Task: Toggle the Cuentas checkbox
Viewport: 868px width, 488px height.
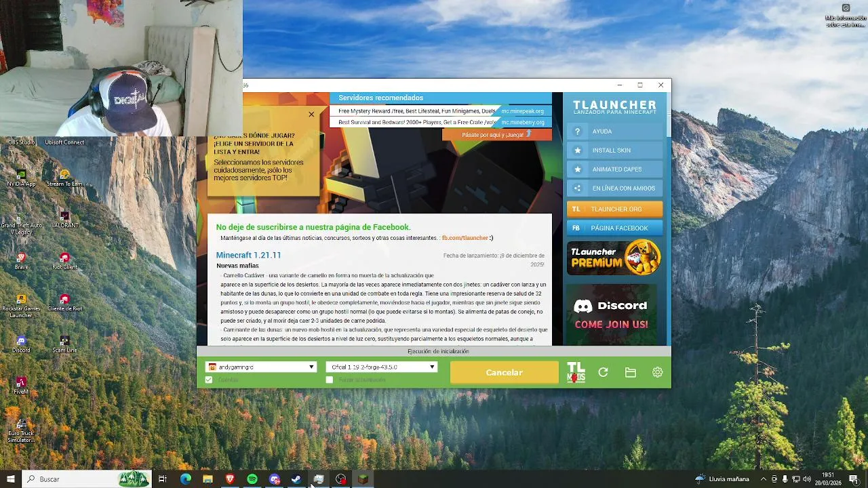Action: pos(209,380)
